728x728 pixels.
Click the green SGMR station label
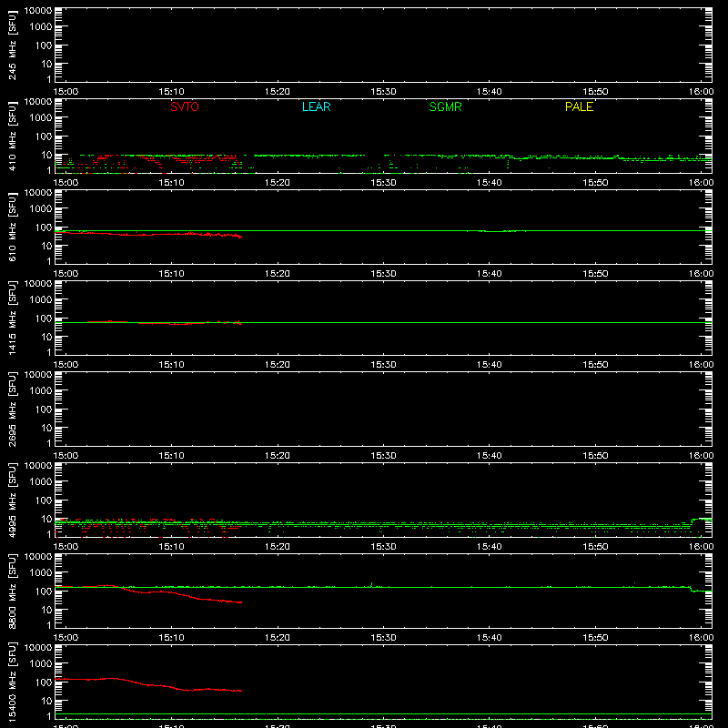445,106
